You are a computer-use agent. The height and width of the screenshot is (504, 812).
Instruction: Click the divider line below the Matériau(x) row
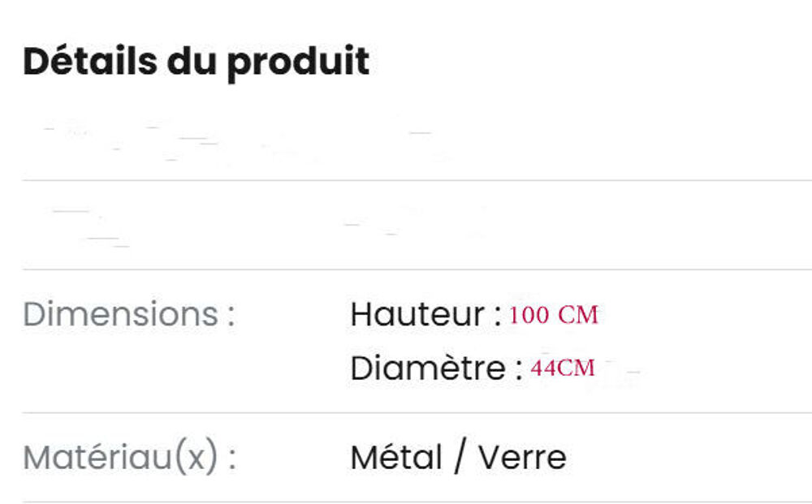(417, 502)
